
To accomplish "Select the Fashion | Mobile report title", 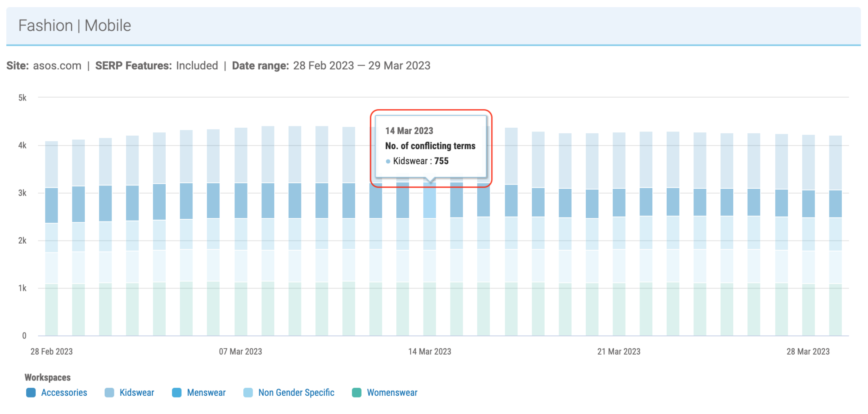I will pyautogui.click(x=75, y=25).
